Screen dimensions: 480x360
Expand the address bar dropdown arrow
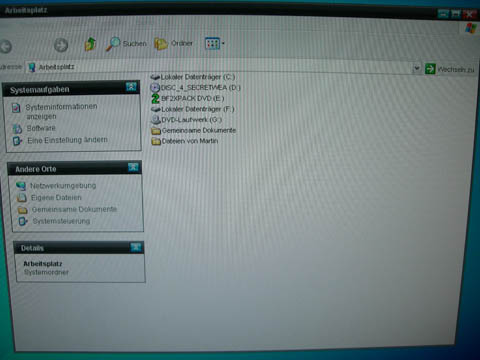[416, 68]
